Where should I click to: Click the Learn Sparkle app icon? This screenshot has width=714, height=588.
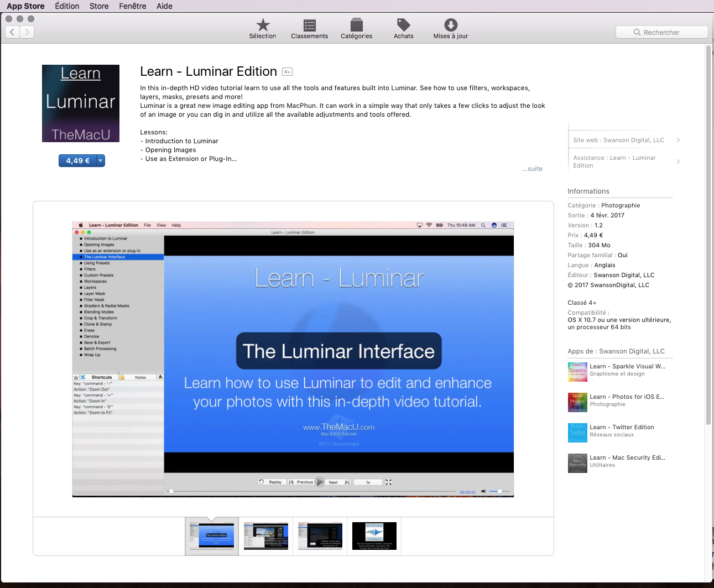(577, 372)
